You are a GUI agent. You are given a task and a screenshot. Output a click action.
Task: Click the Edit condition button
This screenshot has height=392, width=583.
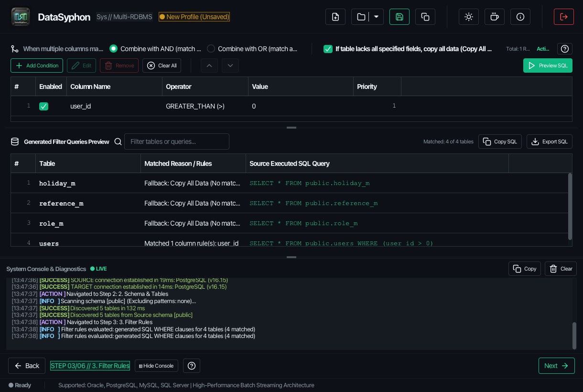click(81, 65)
